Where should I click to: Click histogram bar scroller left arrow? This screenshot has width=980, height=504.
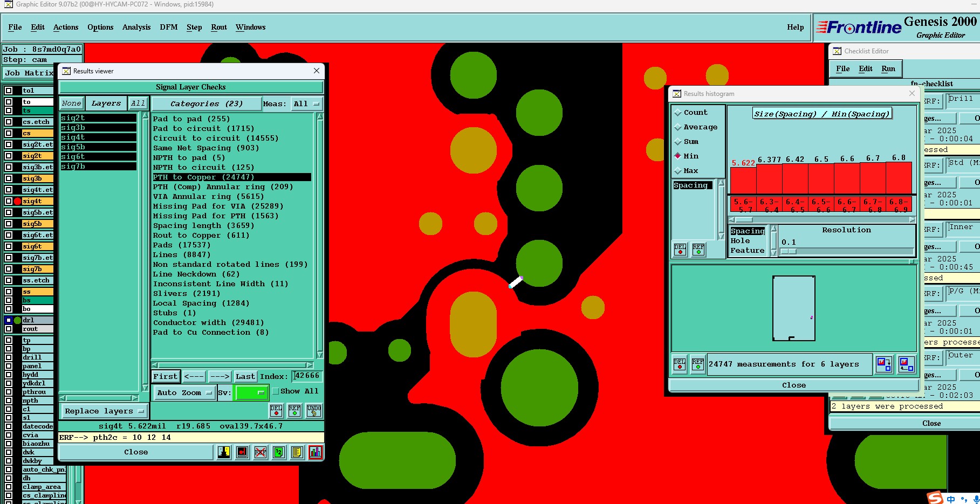click(x=732, y=219)
